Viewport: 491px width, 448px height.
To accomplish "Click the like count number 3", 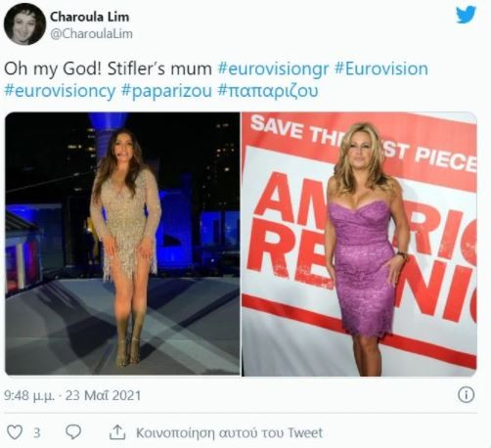I will (x=37, y=433).
